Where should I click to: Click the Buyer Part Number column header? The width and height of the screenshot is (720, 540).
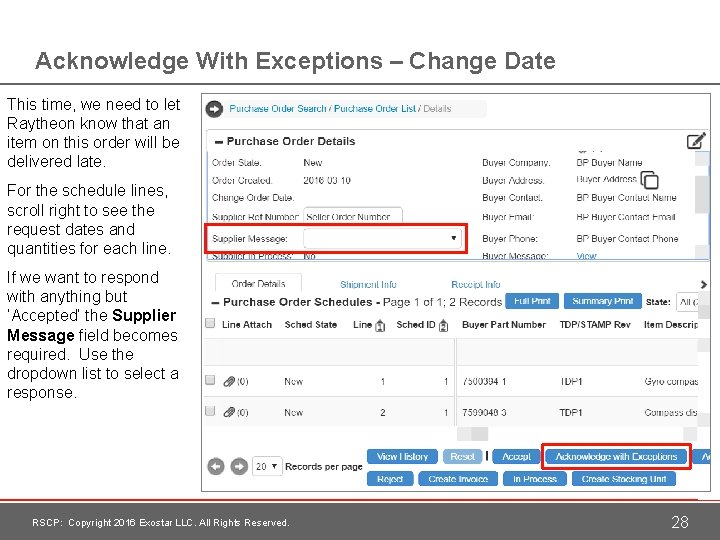point(504,325)
